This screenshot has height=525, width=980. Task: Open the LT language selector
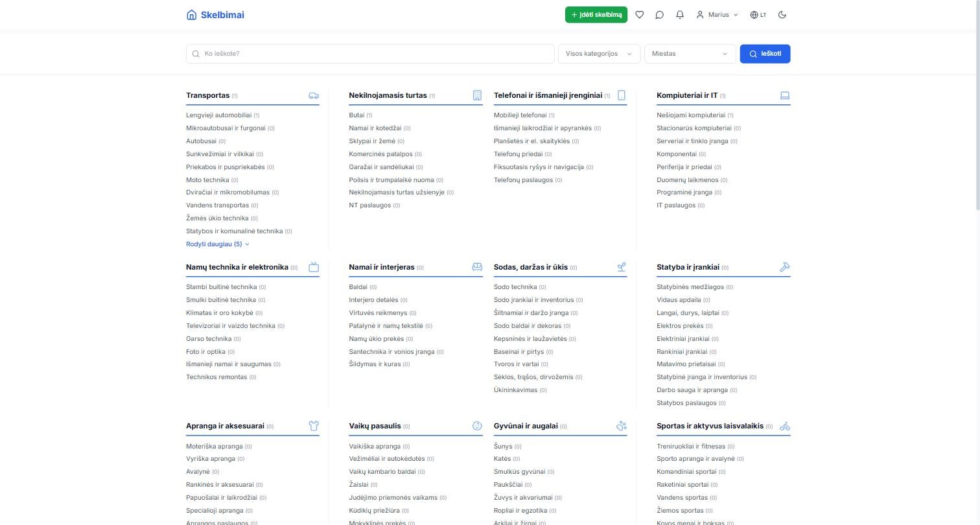758,15
